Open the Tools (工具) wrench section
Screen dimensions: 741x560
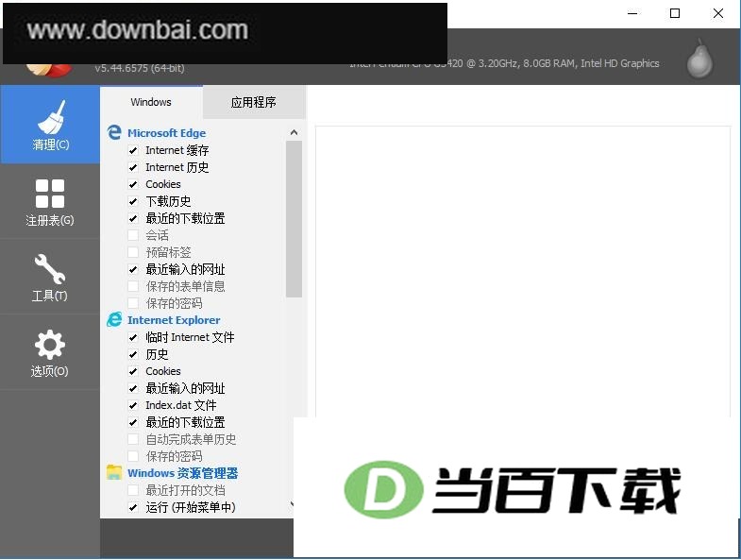point(50,277)
